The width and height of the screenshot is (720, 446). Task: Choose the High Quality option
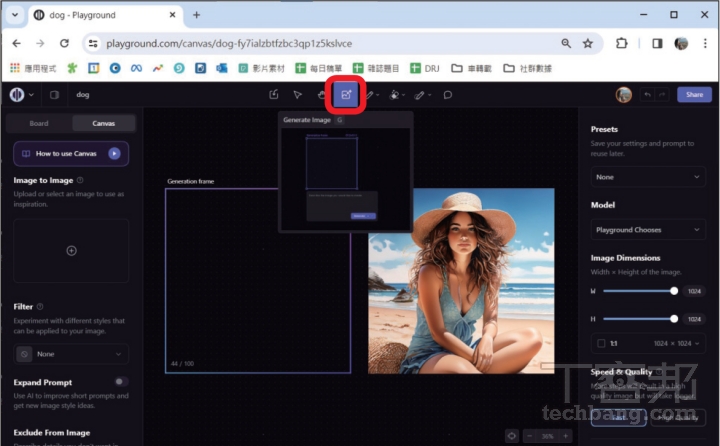678,418
